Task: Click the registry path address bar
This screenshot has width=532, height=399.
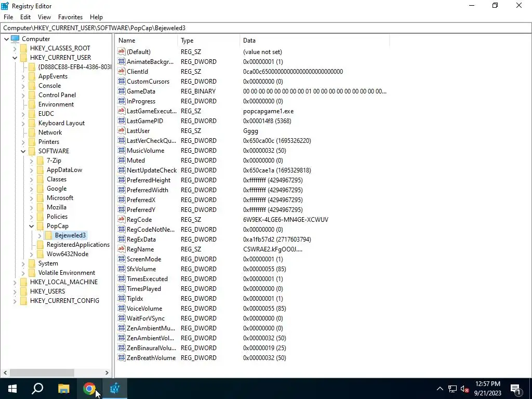Action: point(265,28)
